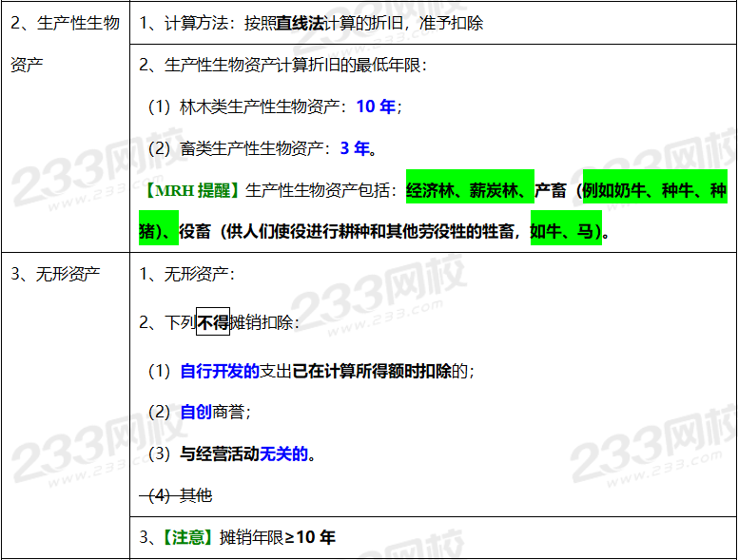Click the struck-through "(4) 其他" line
This screenshot has width=738, height=560.
tap(176, 495)
